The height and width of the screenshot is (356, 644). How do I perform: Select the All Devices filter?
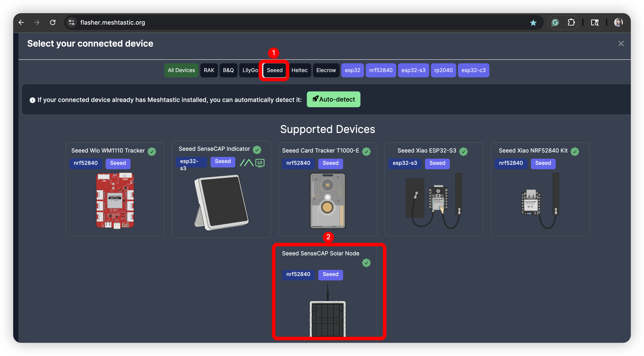tap(181, 70)
